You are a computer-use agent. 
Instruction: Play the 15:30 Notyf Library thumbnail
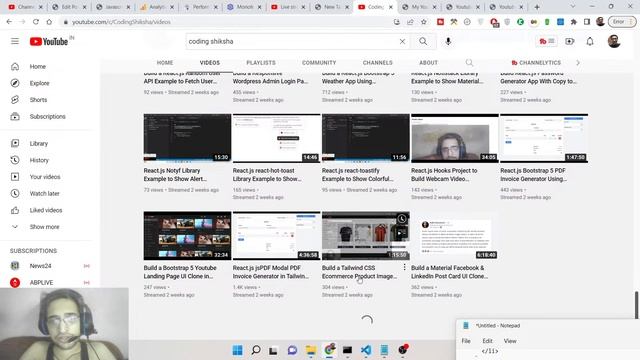pos(187,138)
